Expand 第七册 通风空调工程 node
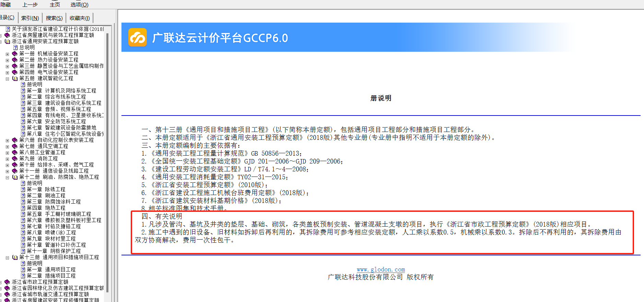Viewport: 644px width, 302px height. [7, 146]
